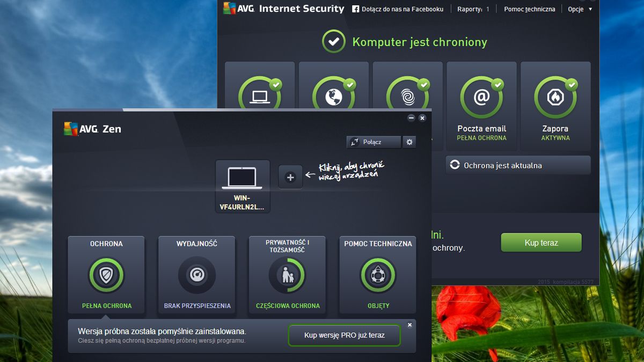Image resolution: width=644 pixels, height=362 pixels.
Task: Open AVG Zen settings gear
Action: coord(410,142)
